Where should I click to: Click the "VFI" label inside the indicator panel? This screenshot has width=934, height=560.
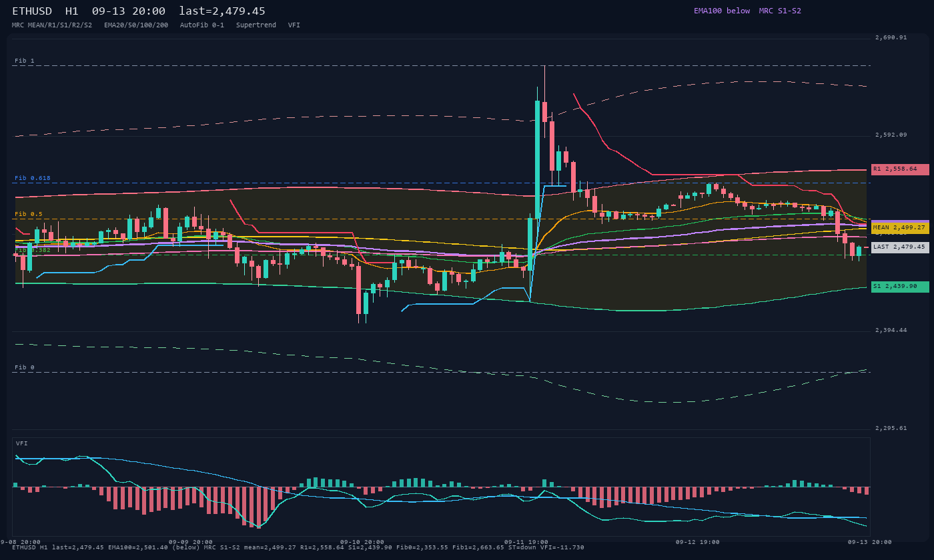[22, 443]
